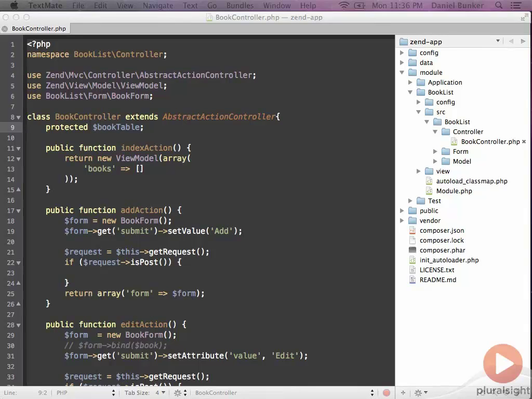Viewport: 532px width, 399px height.
Task: Open the Notification Center list icon
Action: point(516,5)
